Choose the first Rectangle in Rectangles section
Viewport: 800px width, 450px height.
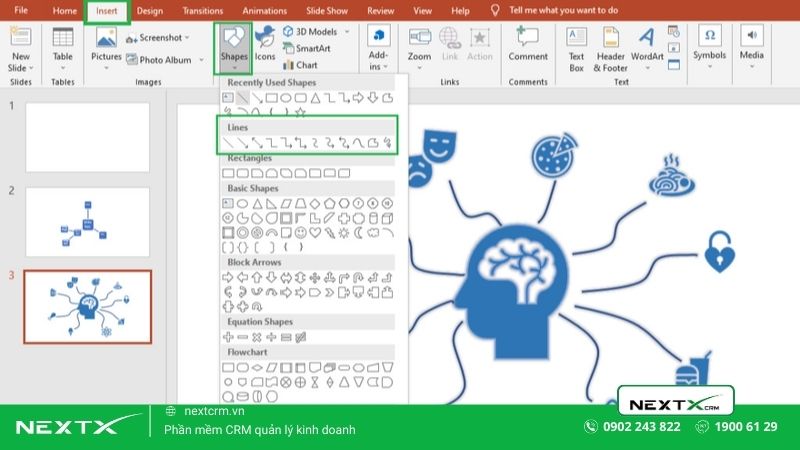point(228,173)
